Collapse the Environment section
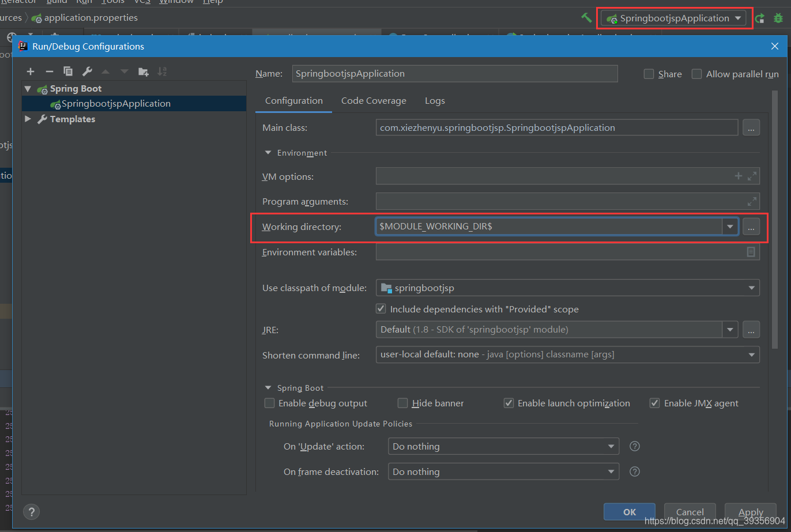The image size is (791, 532). (x=268, y=153)
